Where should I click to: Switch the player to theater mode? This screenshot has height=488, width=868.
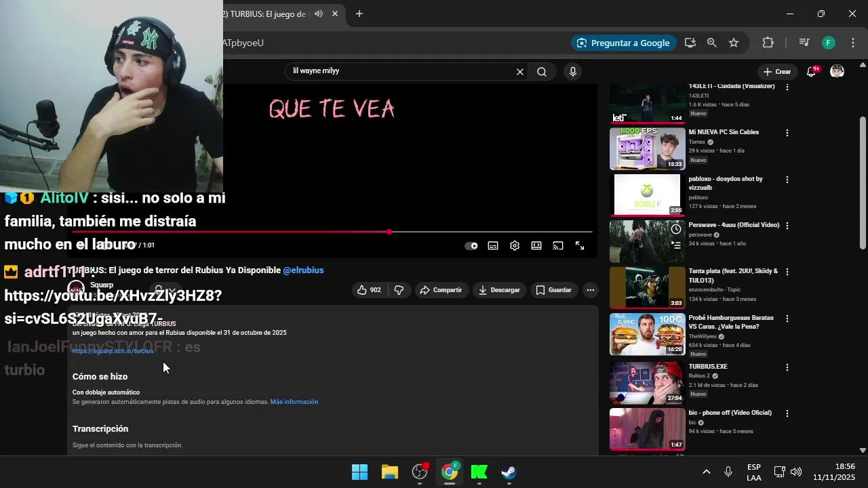tap(536, 246)
